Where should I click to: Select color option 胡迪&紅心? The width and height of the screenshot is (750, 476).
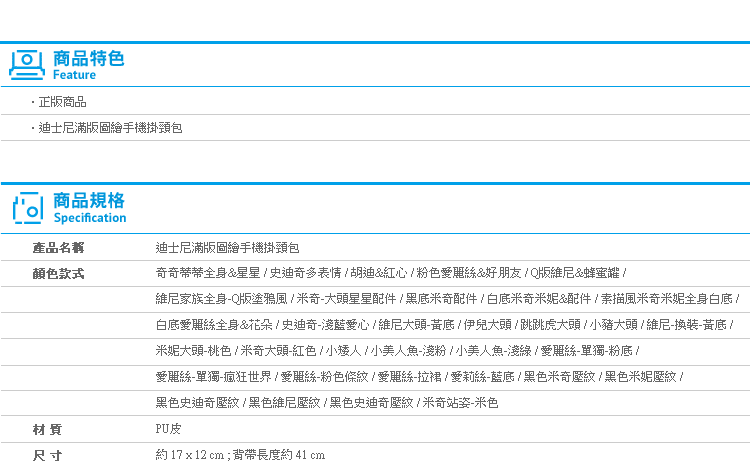pyautogui.click(x=379, y=273)
